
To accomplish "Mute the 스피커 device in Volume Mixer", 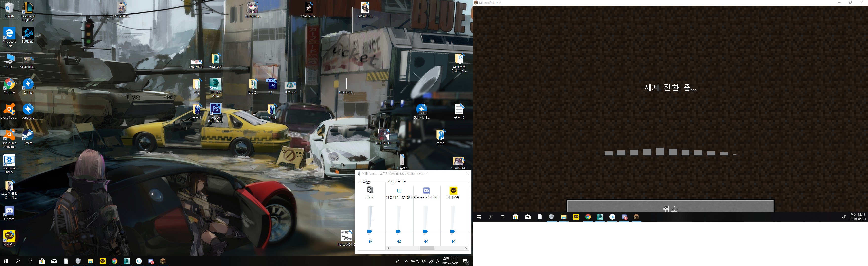I will (x=370, y=241).
